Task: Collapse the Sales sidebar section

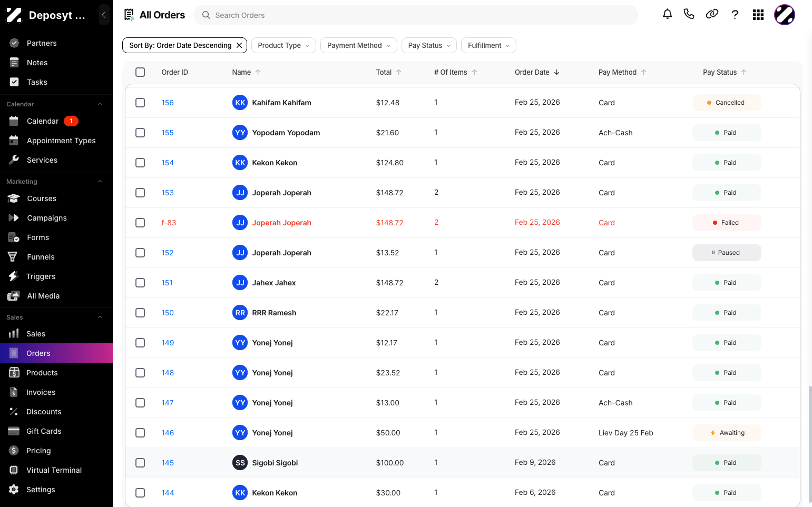Action: 100,317
